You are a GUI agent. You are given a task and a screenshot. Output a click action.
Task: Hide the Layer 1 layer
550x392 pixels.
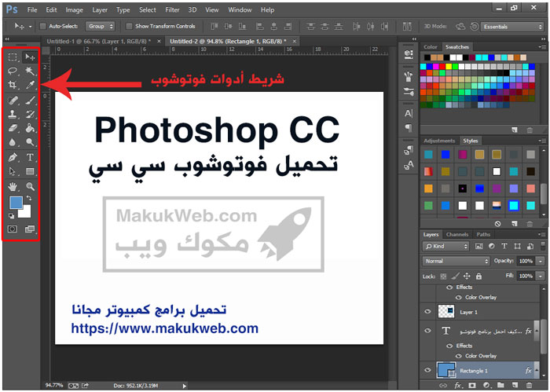coord(427,311)
